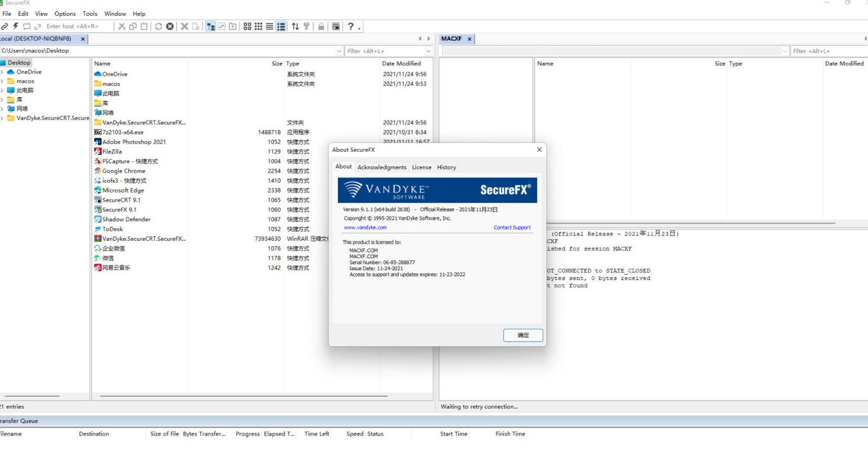Expand the VanDyke.SecureCRT folder tree node
The image size is (868, 473).
click(x=2, y=118)
